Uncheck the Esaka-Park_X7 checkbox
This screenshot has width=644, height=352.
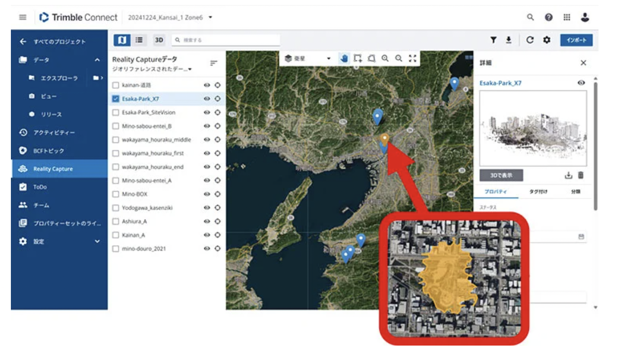pyautogui.click(x=116, y=99)
